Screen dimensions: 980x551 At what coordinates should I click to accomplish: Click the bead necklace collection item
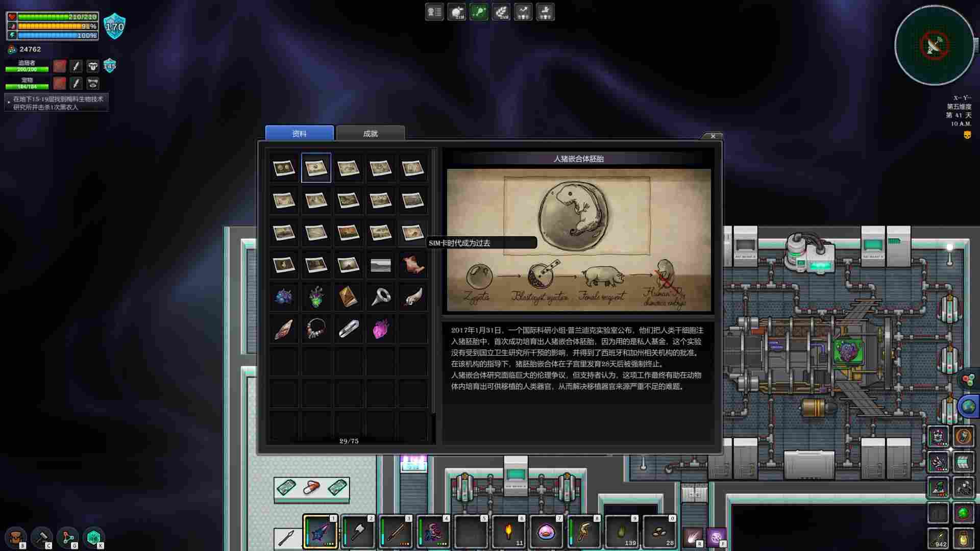[x=316, y=329]
